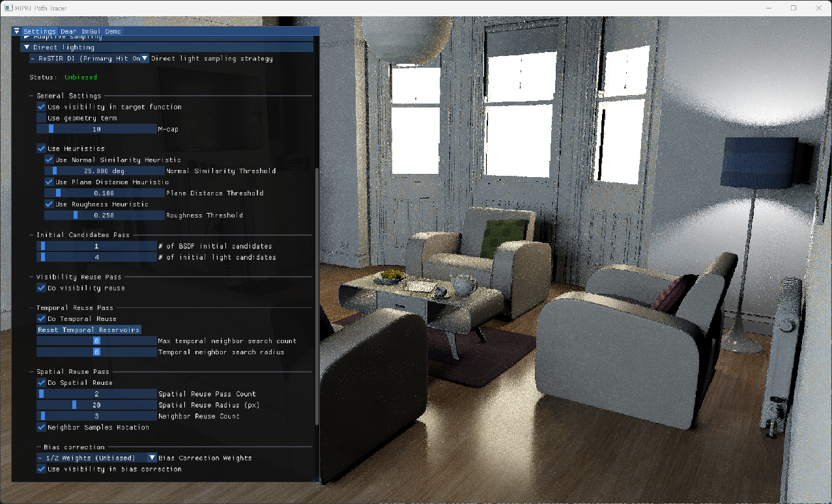Click the Initial Candidates Pass label
832x504 pixels.
(83, 234)
